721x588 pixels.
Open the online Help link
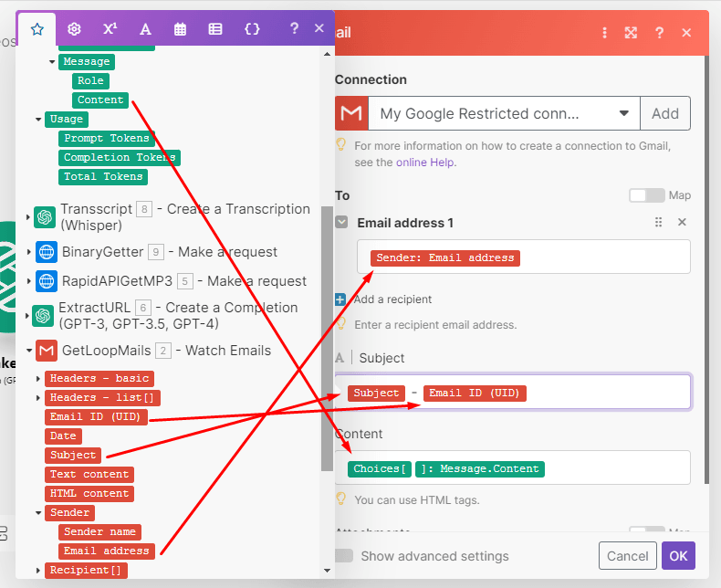tap(425, 163)
